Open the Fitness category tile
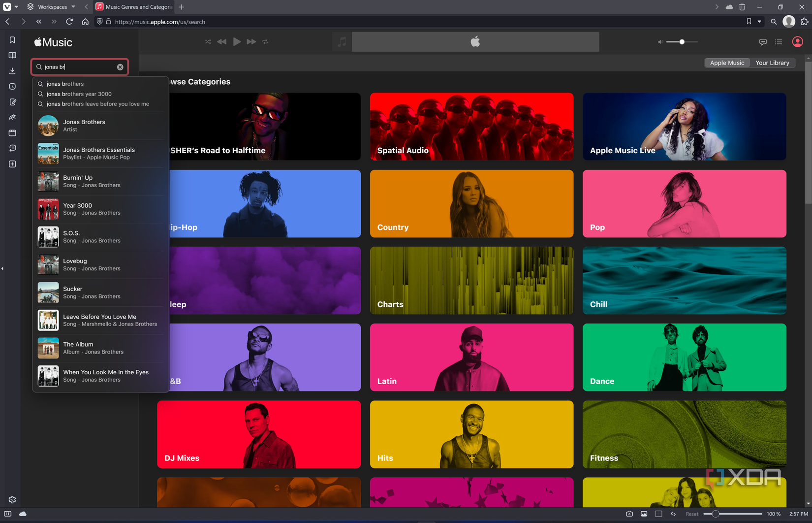This screenshot has height=523, width=812. (x=685, y=434)
